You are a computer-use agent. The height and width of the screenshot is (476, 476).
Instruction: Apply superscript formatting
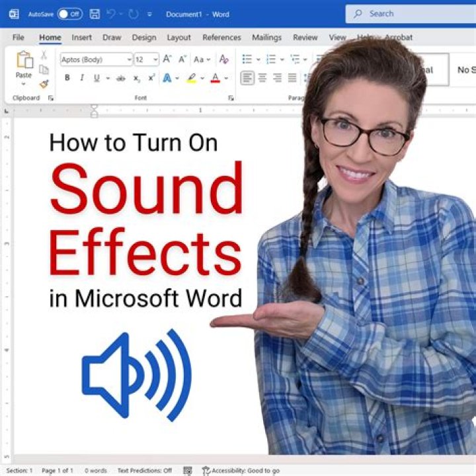[151, 78]
